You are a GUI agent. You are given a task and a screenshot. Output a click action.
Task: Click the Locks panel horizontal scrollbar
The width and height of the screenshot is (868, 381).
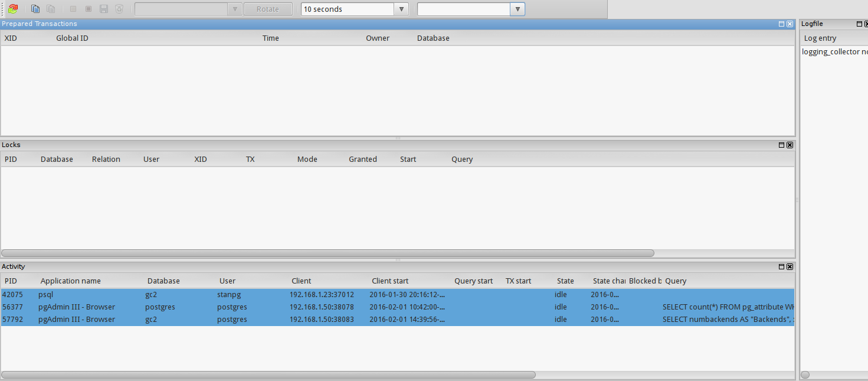coord(327,253)
